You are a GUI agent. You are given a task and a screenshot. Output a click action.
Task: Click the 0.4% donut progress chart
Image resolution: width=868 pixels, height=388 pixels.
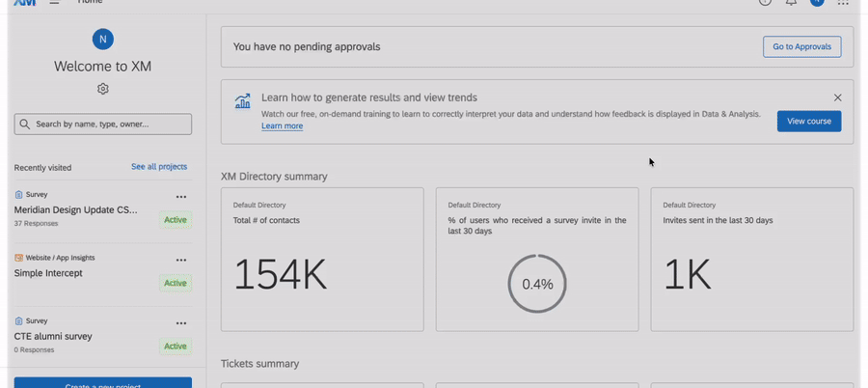(537, 284)
